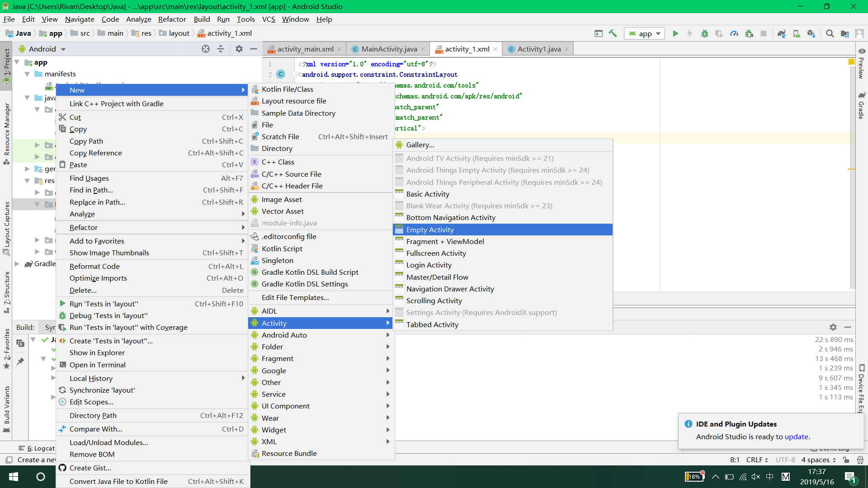Open the Build menu in menu bar

[x=202, y=19]
